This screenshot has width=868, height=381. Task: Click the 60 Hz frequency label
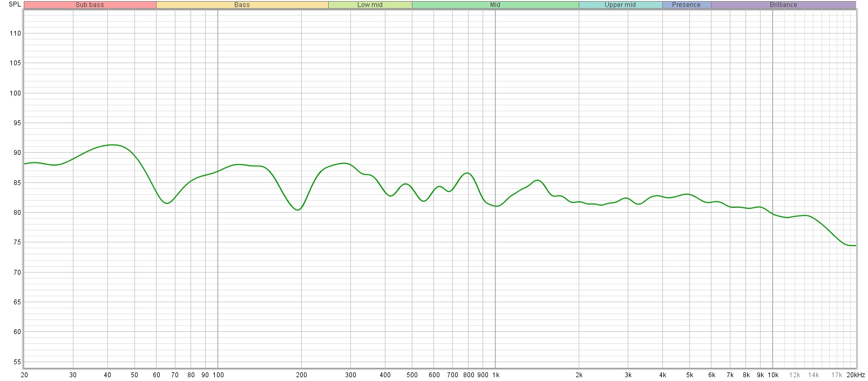[x=157, y=375]
